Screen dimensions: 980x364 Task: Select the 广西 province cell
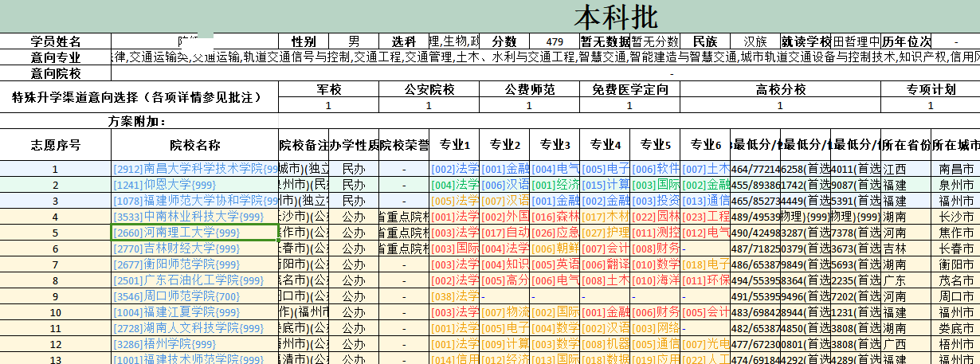pos(906,344)
